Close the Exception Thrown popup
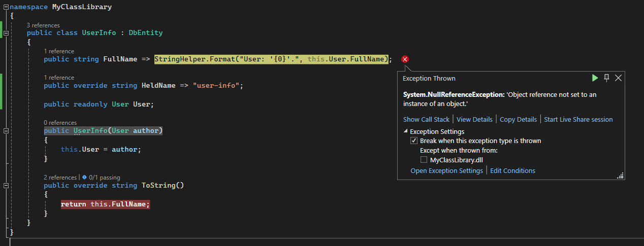 point(618,78)
